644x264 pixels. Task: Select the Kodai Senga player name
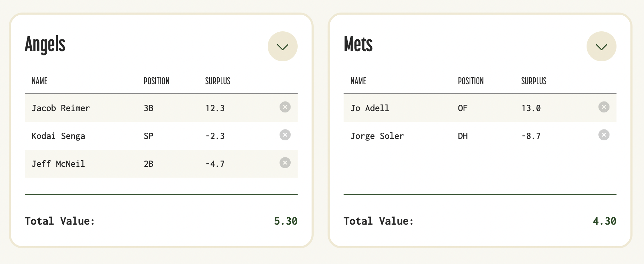58,136
